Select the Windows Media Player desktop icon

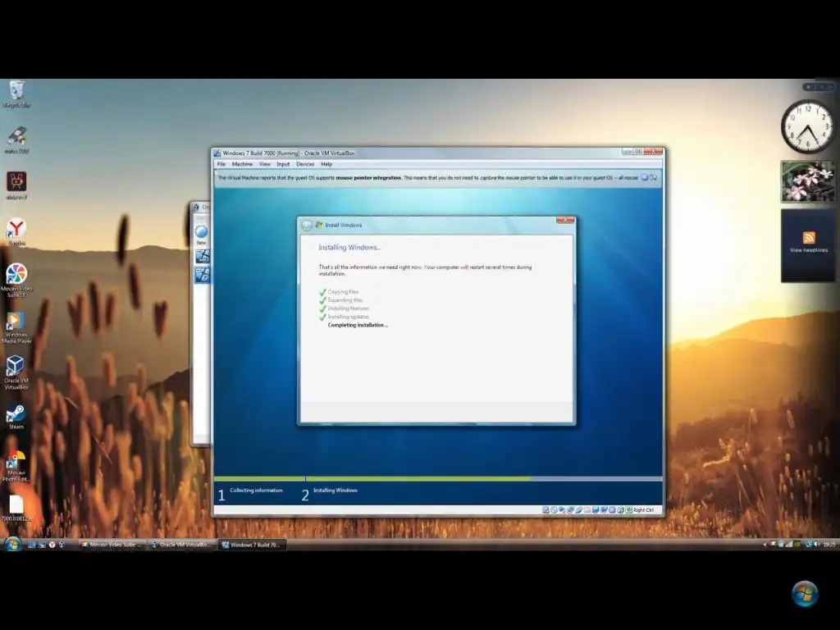(16, 328)
